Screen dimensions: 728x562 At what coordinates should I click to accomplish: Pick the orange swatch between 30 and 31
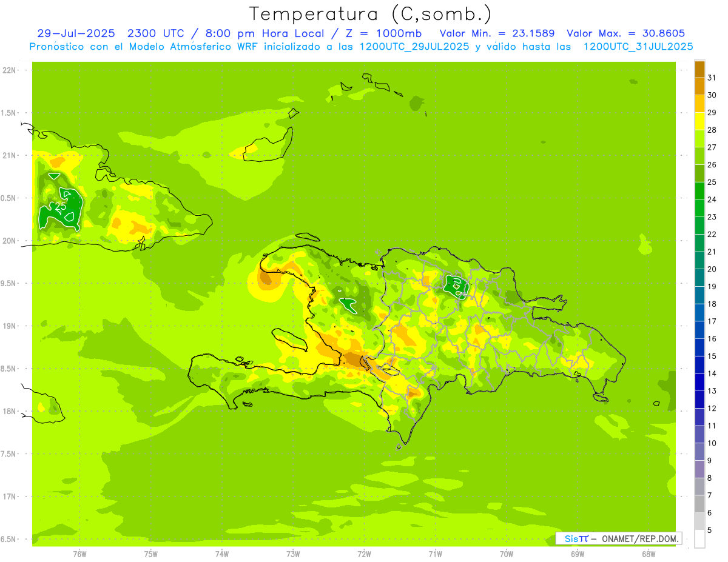699,86
